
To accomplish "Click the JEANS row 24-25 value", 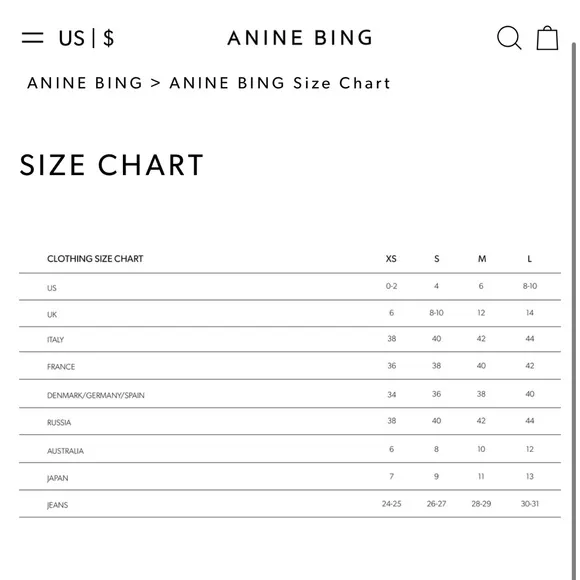I will click(391, 504).
